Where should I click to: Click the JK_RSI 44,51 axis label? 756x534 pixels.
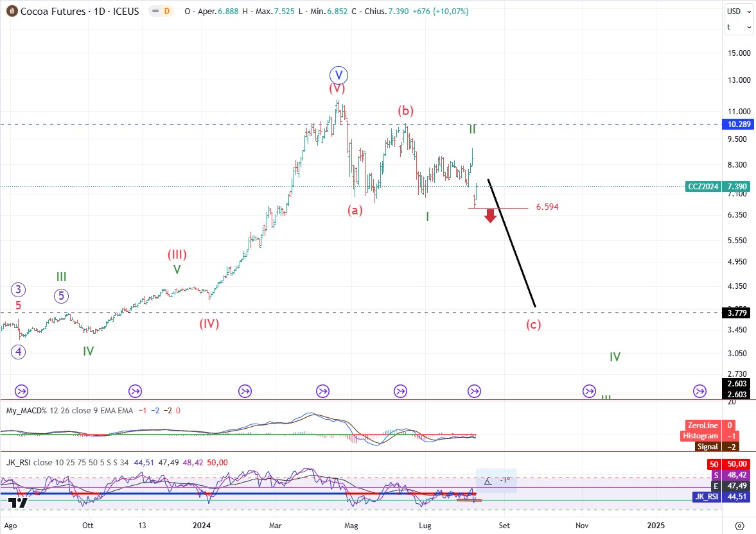coord(720,496)
